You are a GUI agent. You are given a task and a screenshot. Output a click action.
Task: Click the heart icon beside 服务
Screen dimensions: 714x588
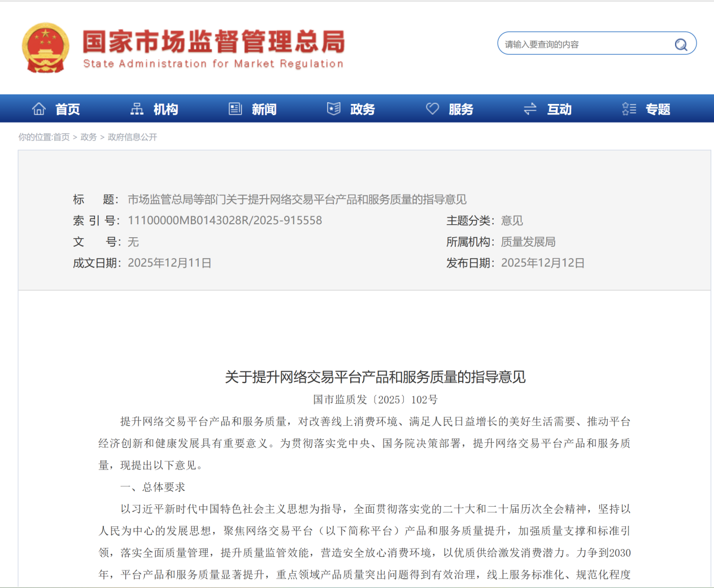click(432, 108)
